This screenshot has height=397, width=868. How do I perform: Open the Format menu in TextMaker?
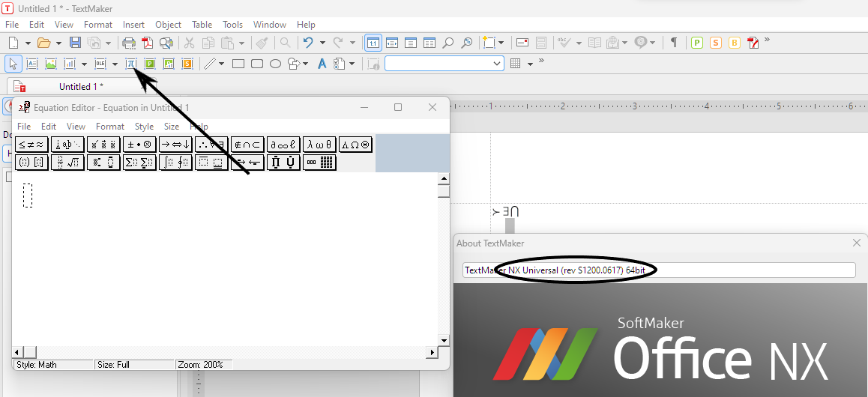coord(98,24)
